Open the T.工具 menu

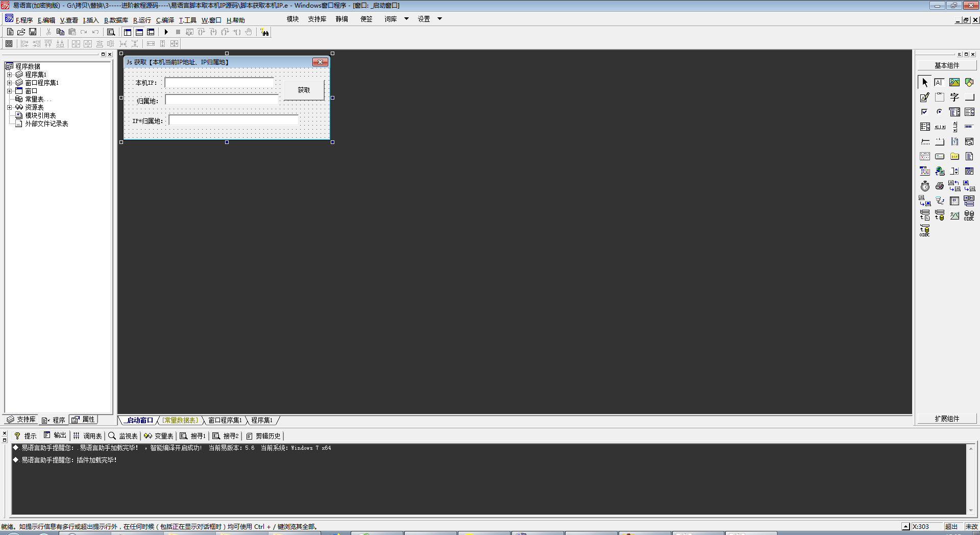[x=187, y=20]
